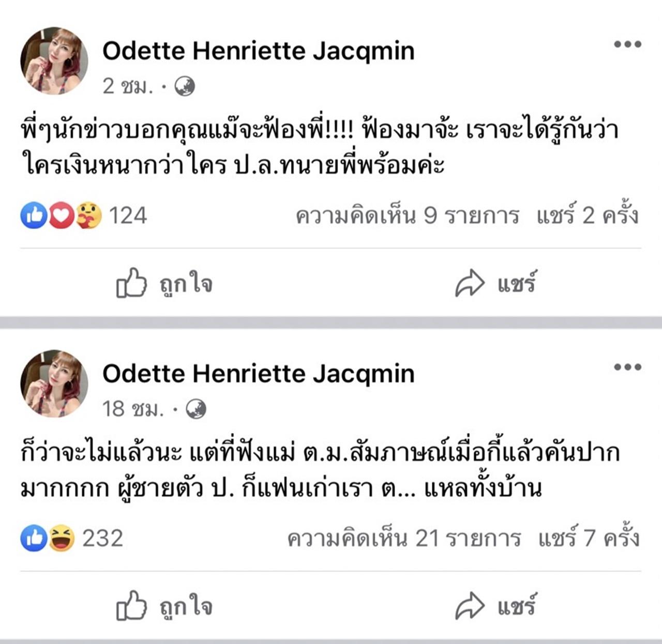Share the second post using แชร์

coord(495,606)
